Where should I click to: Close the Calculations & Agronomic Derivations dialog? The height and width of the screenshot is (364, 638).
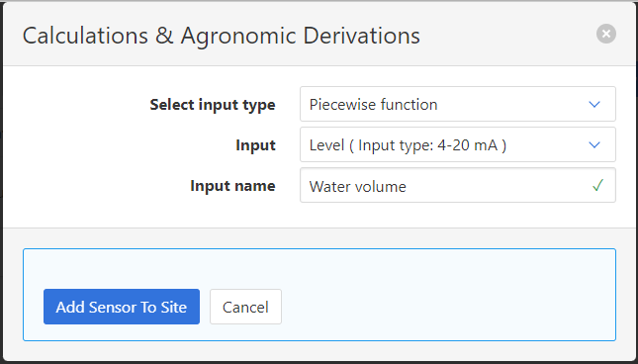click(606, 34)
